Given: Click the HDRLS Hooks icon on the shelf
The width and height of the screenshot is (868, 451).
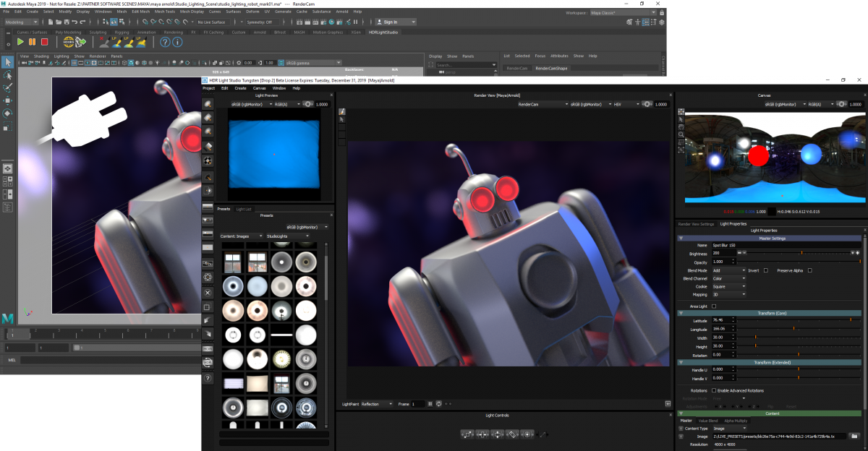Looking at the screenshot, I should (69, 42).
